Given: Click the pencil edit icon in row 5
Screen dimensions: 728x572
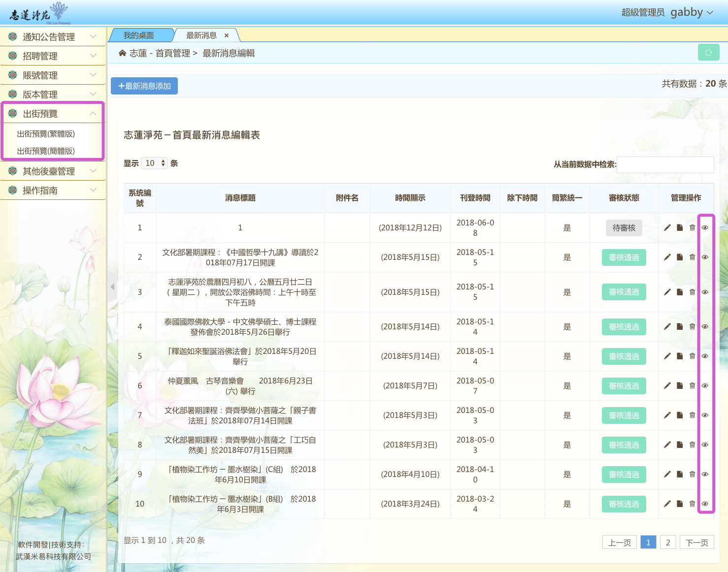Looking at the screenshot, I should (x=667, y=356).
